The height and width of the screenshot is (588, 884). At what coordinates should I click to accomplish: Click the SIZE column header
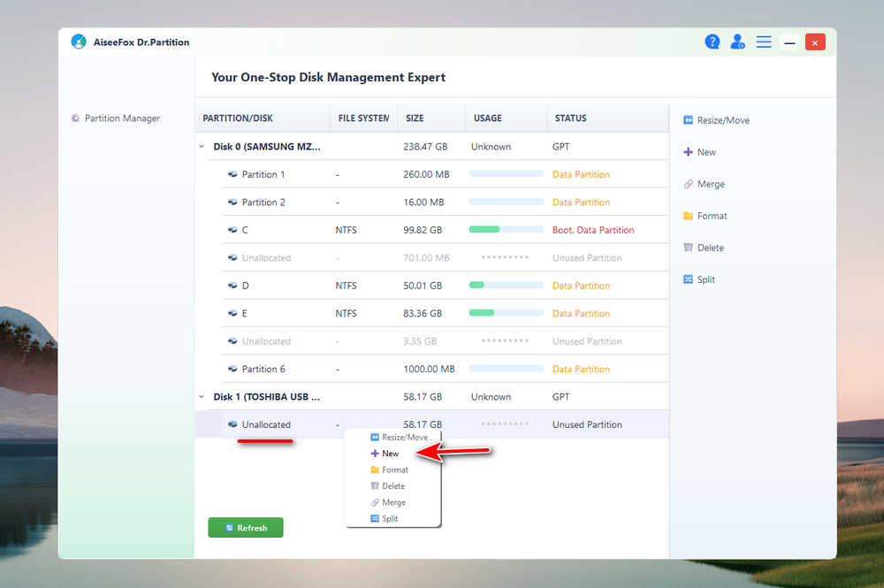point(415,118)
